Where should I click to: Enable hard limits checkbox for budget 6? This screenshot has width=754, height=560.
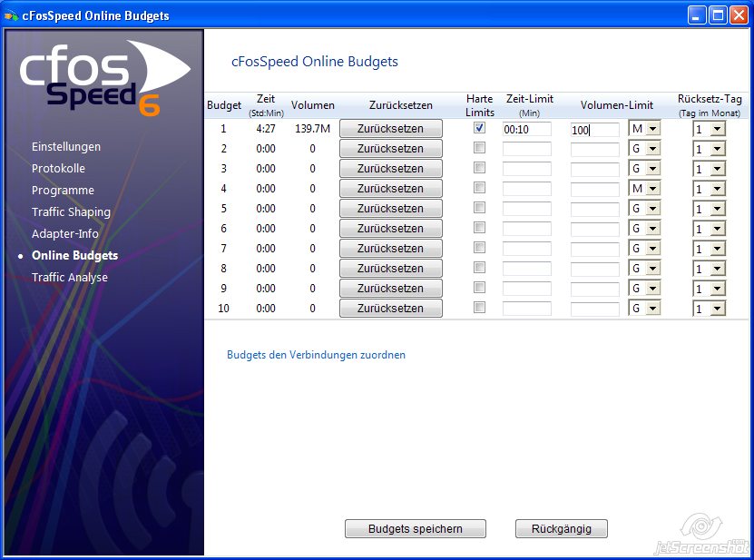tap(479, 228)
